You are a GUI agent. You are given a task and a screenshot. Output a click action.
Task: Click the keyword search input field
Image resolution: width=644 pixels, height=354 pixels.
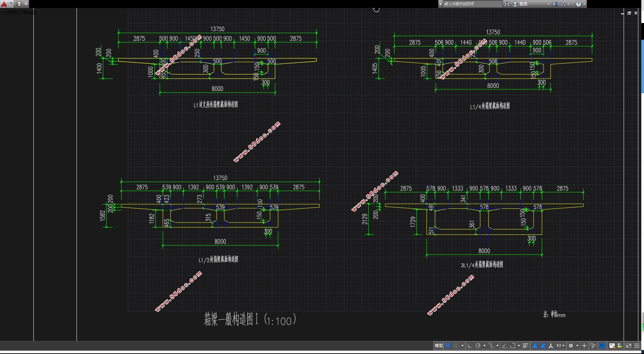coord(472,4)
